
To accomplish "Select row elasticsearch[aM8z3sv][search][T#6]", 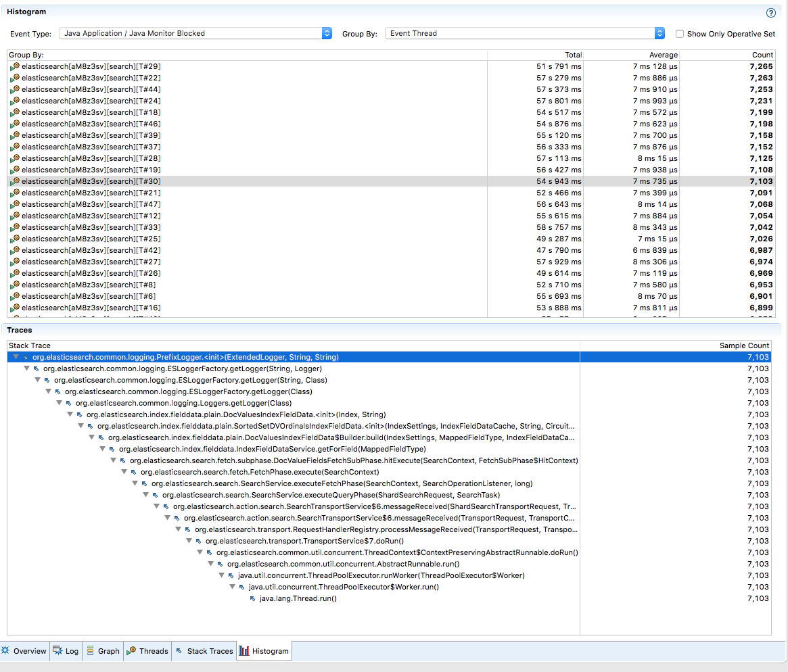I will tap(391, 296).
